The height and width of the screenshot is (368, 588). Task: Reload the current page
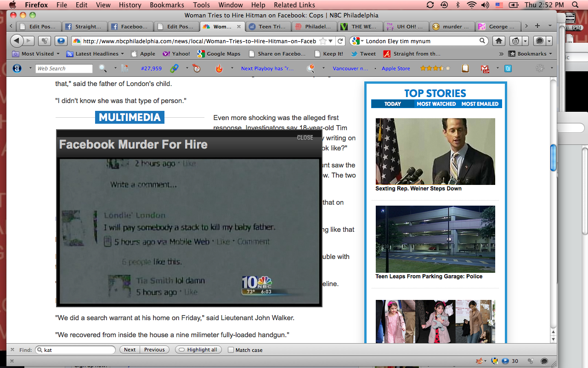click(340, 41)
